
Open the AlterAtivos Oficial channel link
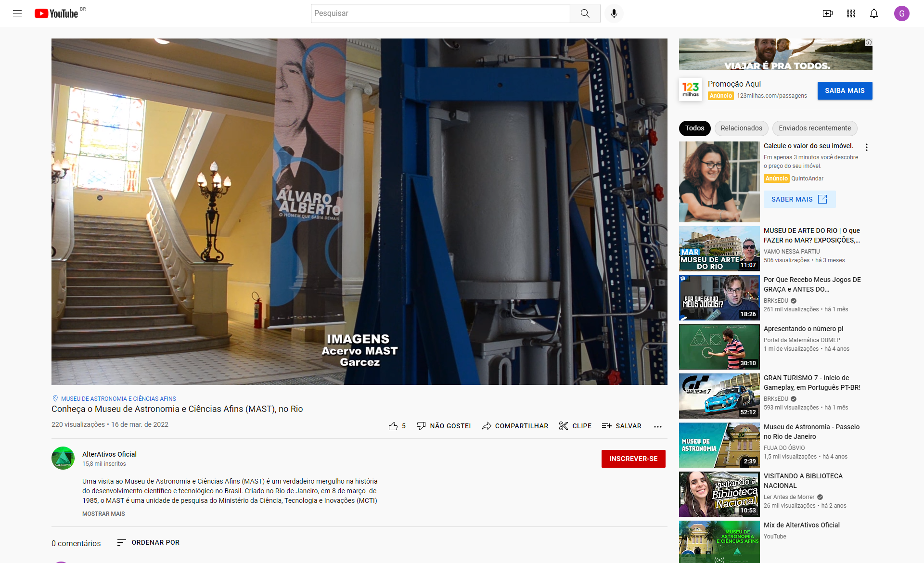coord(109,454)
